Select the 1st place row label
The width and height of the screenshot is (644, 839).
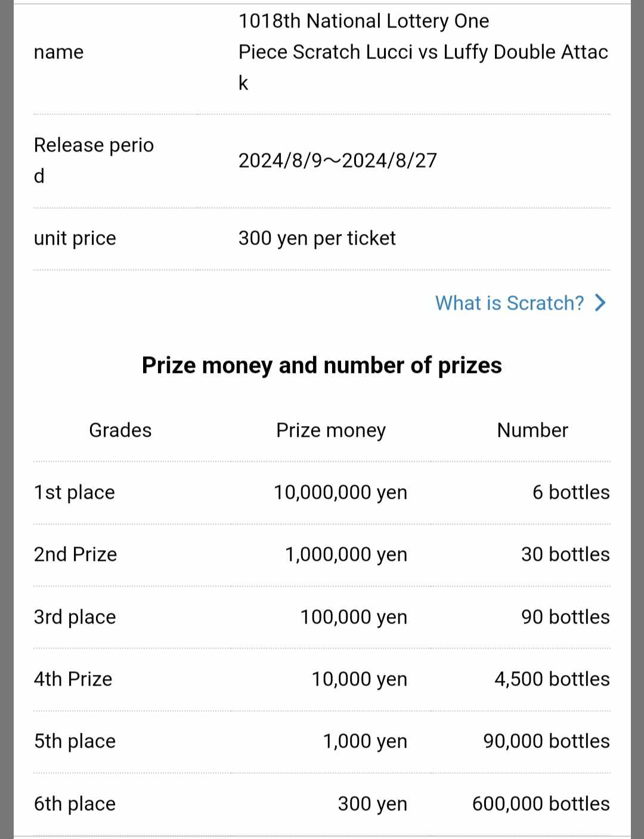tap(75, 492)
